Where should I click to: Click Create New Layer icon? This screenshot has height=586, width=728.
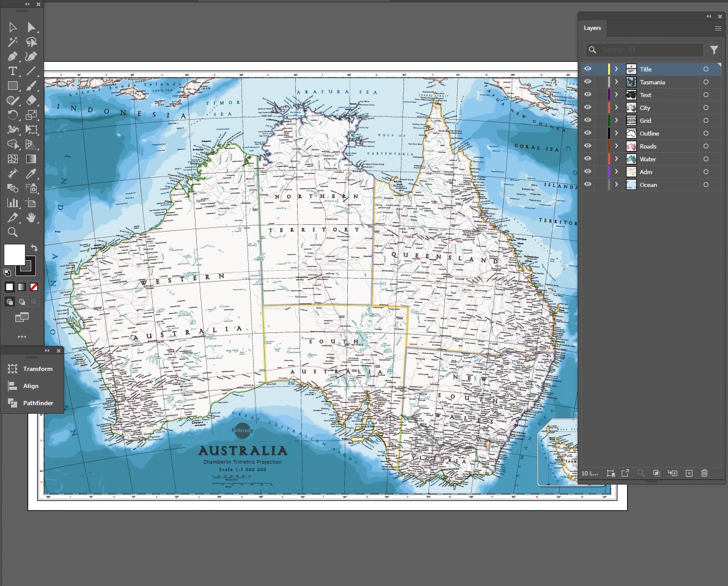[689, 473]
